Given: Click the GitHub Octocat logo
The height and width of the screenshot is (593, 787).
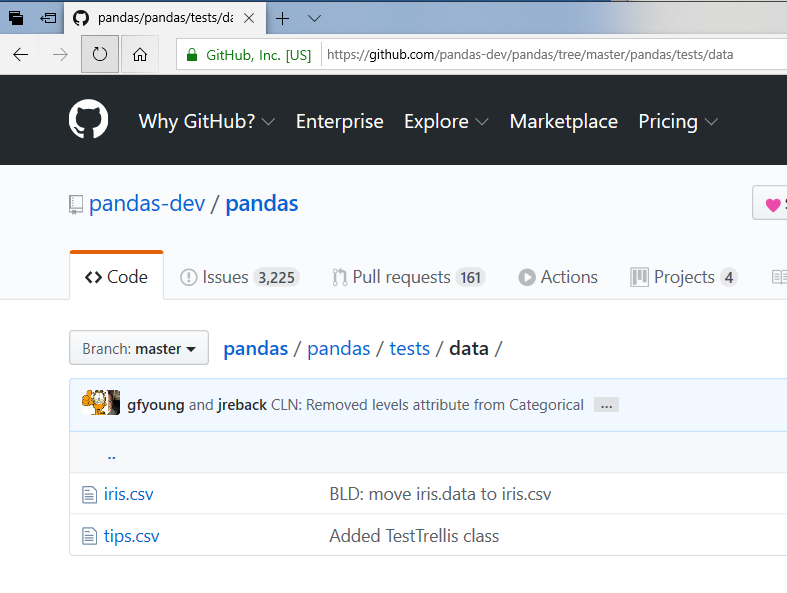Looking at the screenshot, I should point(88,121).
